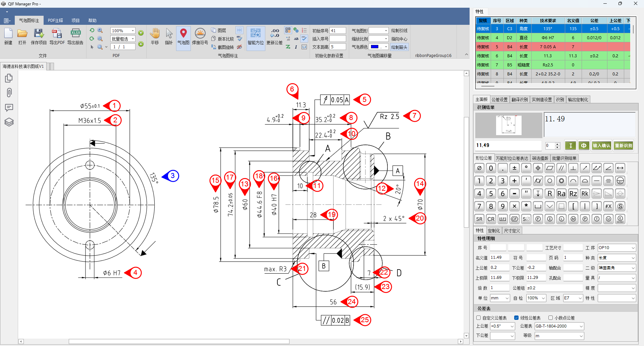
Task: Open the 单位 mm dropdown
Action: [507, 298]
